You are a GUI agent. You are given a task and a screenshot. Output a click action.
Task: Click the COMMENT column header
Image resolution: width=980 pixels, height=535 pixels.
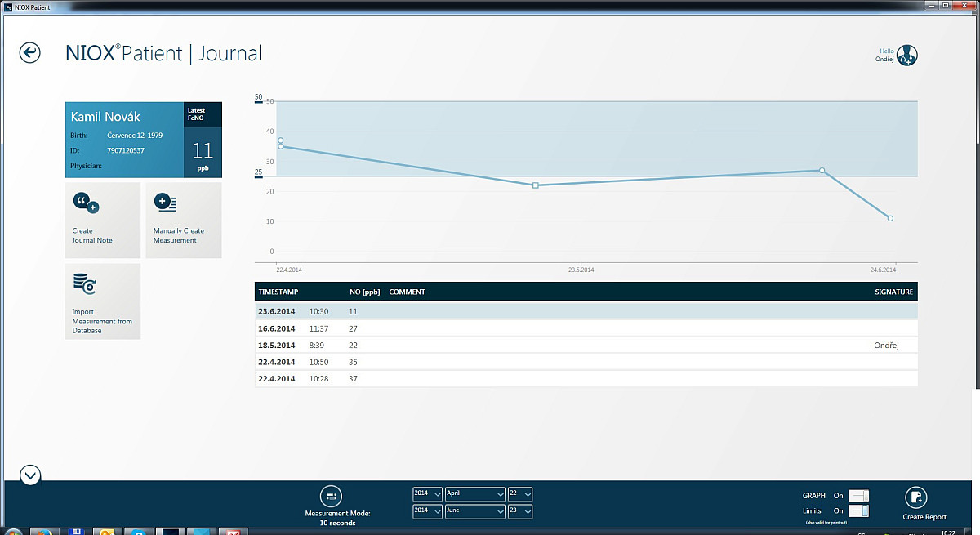pyautogui.click(x=407, y=292)
